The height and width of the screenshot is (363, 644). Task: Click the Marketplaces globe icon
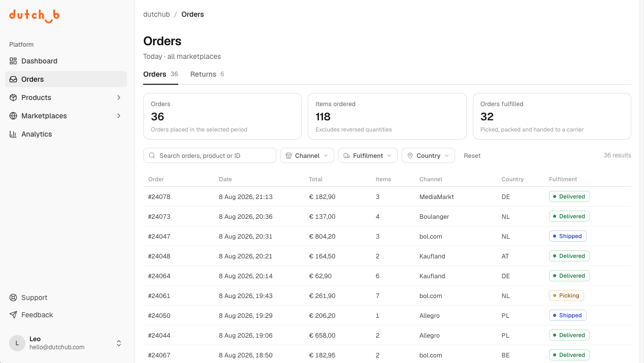click(13, 116)
